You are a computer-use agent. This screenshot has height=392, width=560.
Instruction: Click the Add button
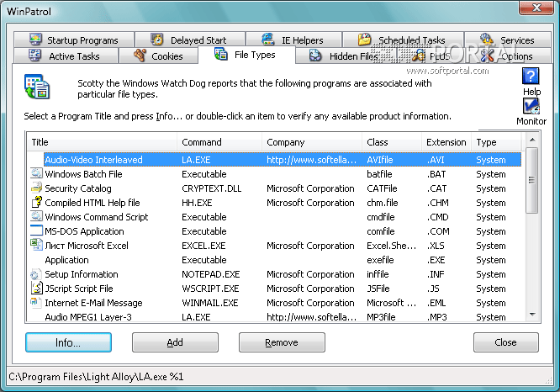click(175, 342)
